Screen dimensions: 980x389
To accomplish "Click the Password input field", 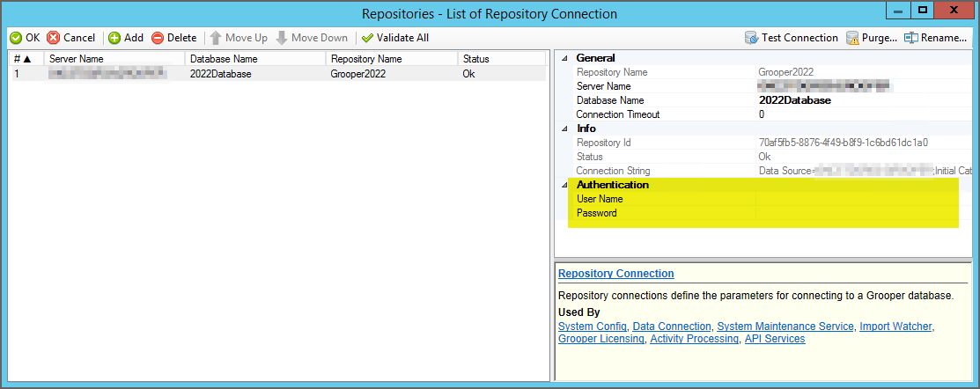I will tap(854, 213).
